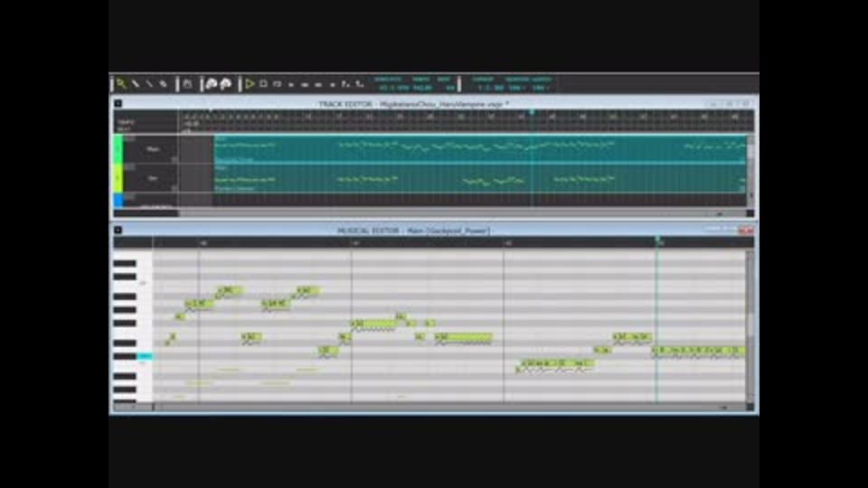
Task: Select the lowest long note after third bar line
Action: 558,363
